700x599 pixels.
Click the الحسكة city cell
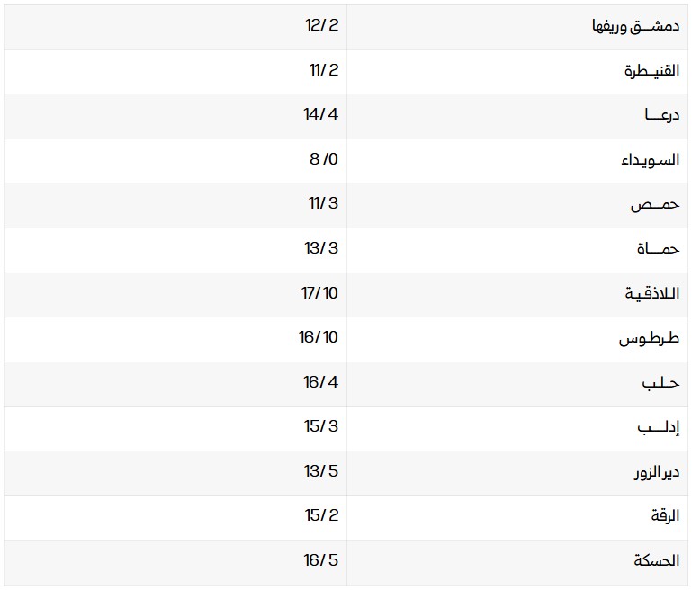click(x=656, y=561)
